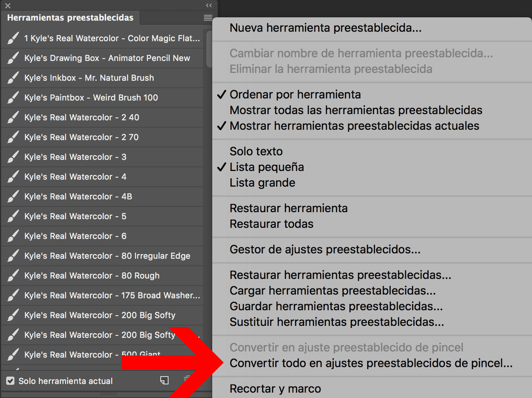Select preset Kyle's Real Watercolor - 4
The width and height of the screenshot is (532, 398).
(102, 177)
